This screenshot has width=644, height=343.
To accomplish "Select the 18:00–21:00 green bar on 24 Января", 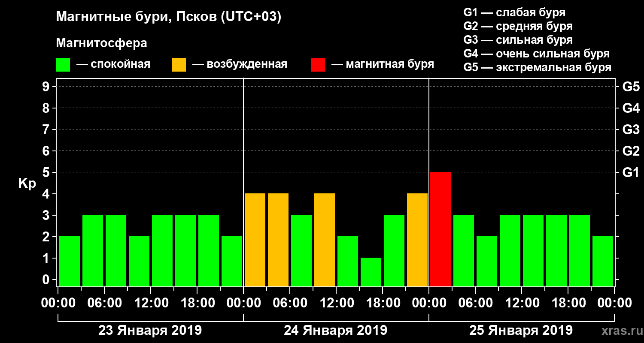I will (x=394, y=250).
